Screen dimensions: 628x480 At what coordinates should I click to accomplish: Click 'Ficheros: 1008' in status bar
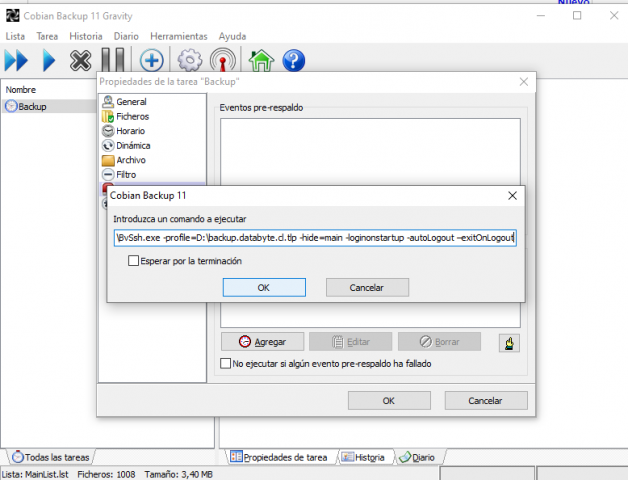106,474
